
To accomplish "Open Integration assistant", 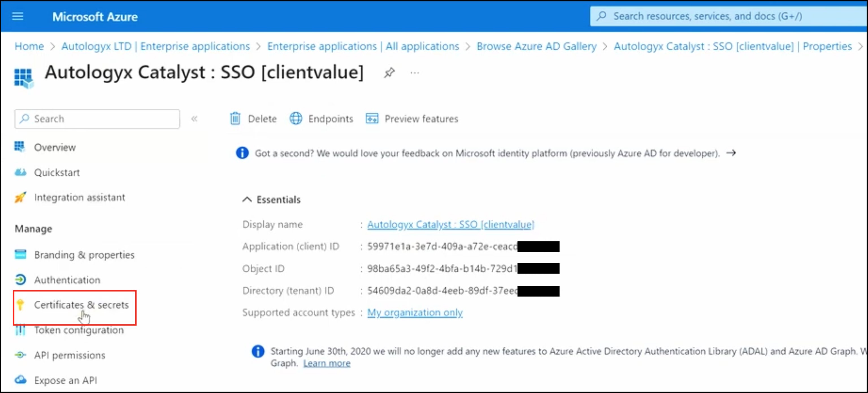I will (79, 197).
